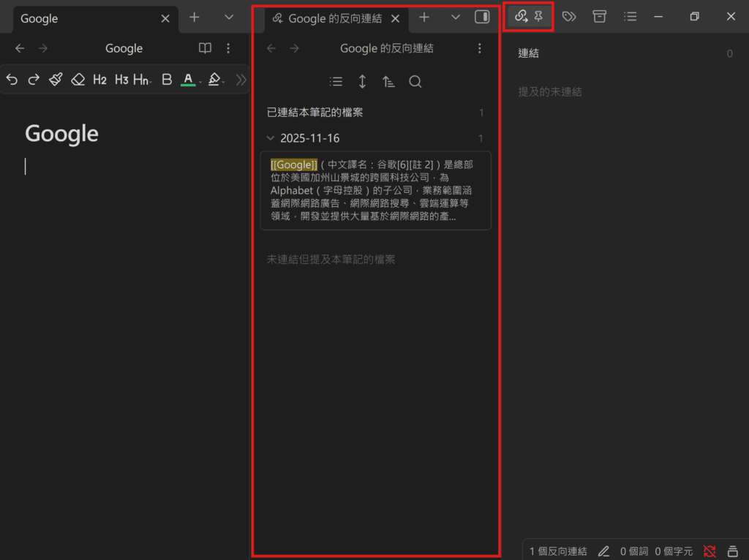Apply H2 heading format

(100, 80)
